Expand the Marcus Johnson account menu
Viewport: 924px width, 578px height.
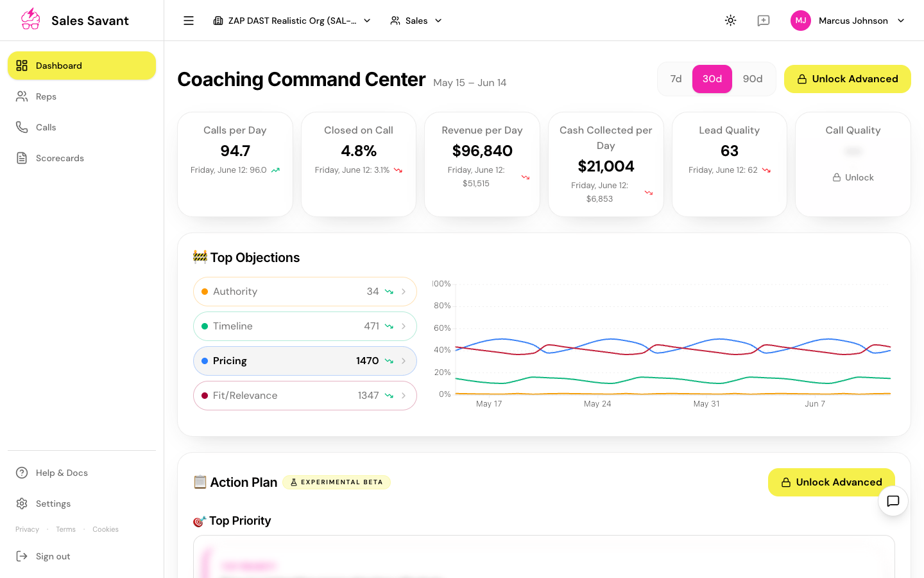[848, 21]
